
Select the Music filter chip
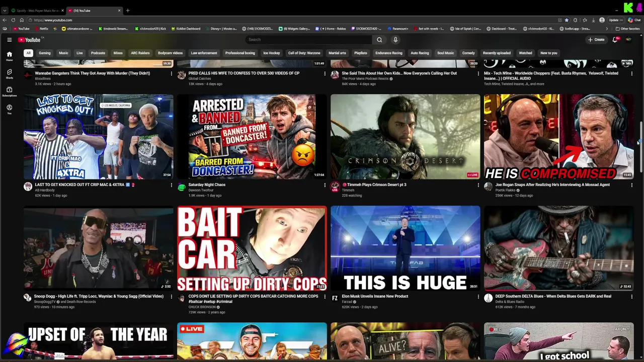(63, 53)
